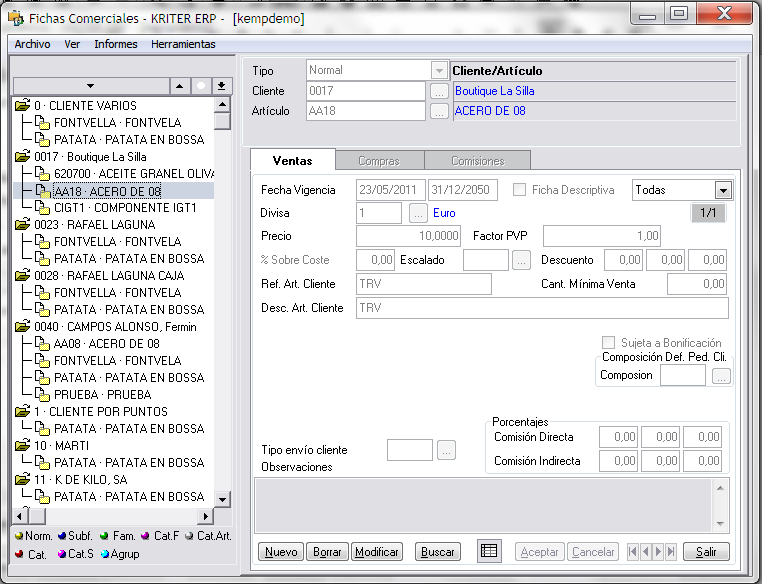
Task: Click the up arrow button above the tree
Action: pyautogui.click(x=179, y=86)
